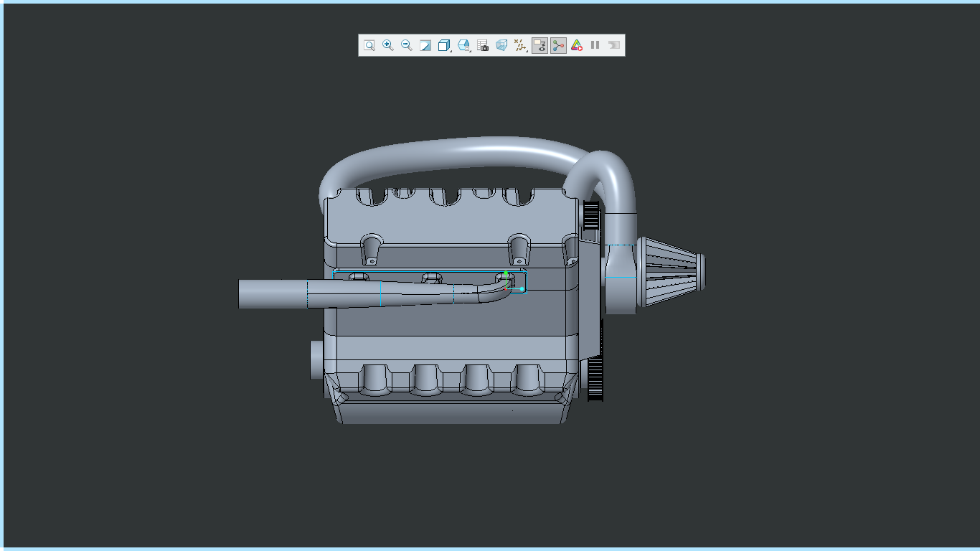The height and width of the screenshot is (551, 980).
Task: Switch to Perspective view
Action: click(501, 45)
